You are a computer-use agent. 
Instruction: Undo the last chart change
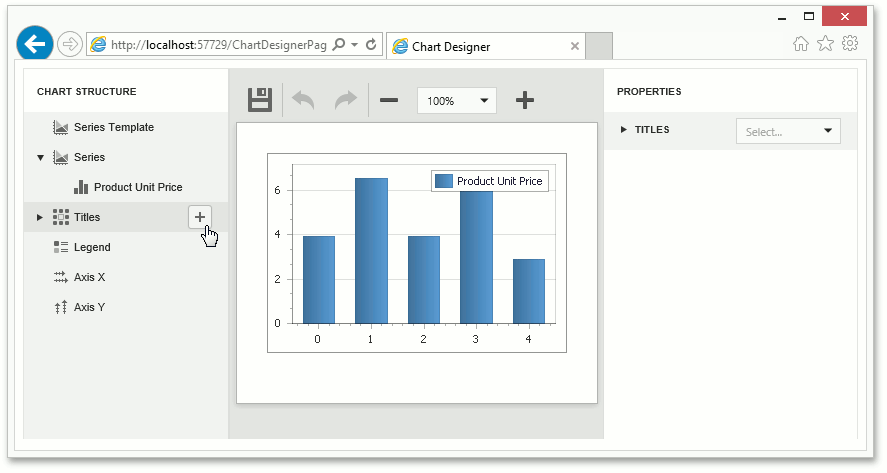coord(303,100)
